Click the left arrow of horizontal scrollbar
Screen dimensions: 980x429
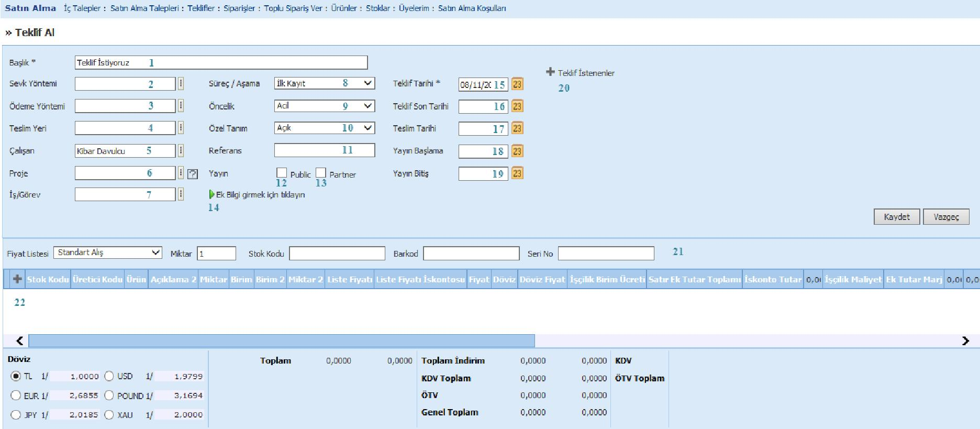click(x=19, y=341)
